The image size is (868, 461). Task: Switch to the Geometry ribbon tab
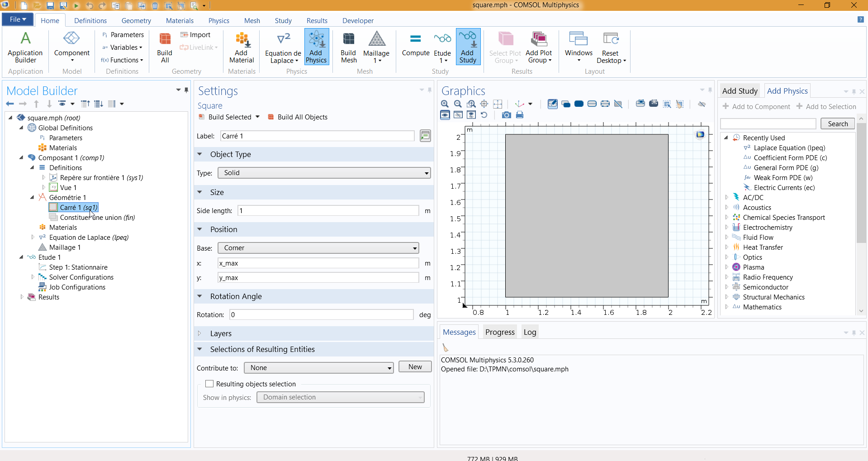click(x=136, y=21)
